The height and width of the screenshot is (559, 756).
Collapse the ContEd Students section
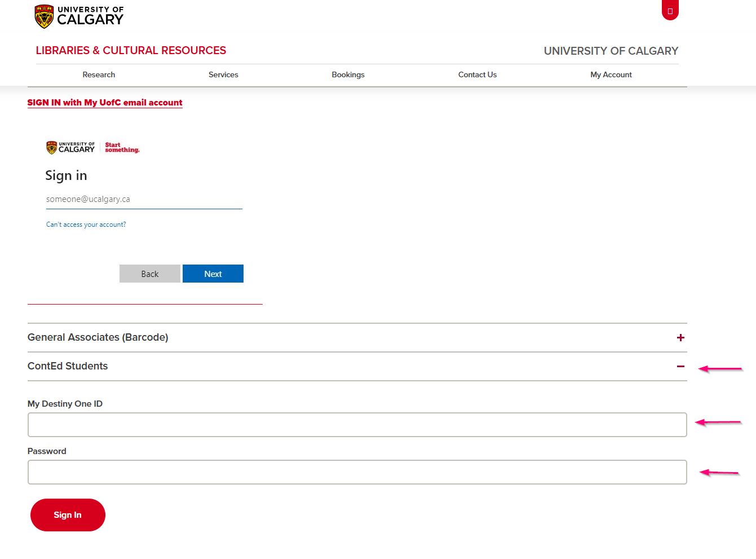(x=680, y=366)
